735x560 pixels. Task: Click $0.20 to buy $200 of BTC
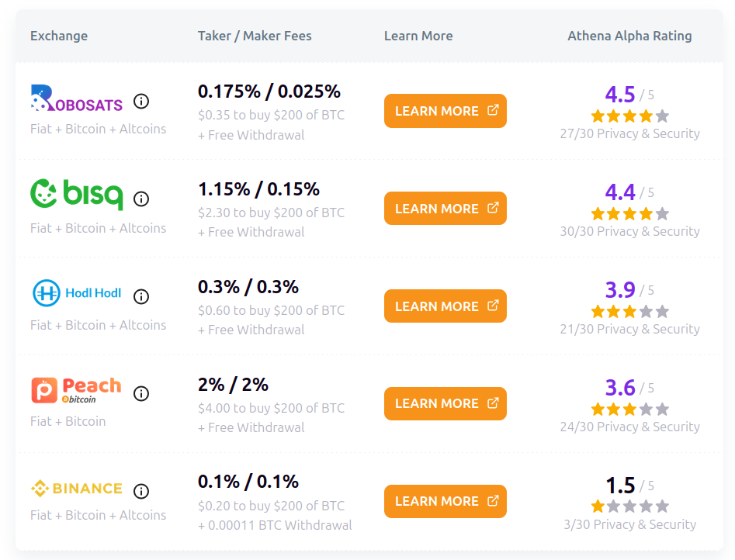point(271,506)
